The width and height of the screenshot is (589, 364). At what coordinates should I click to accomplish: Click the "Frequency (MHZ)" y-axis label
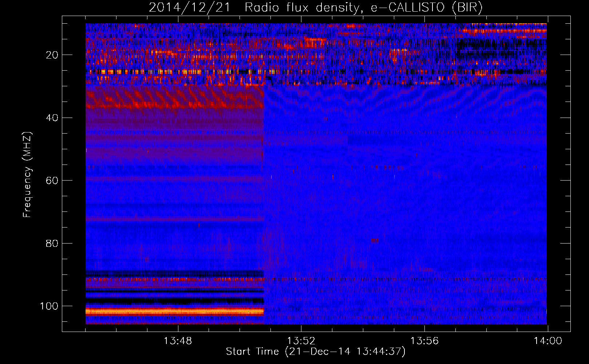(x=27, y=174)
